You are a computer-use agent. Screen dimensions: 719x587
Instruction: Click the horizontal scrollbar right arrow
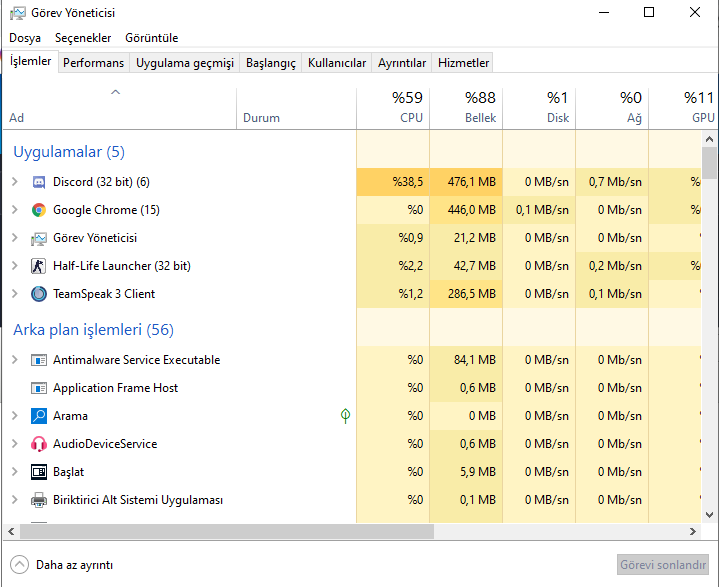[693, 532]
